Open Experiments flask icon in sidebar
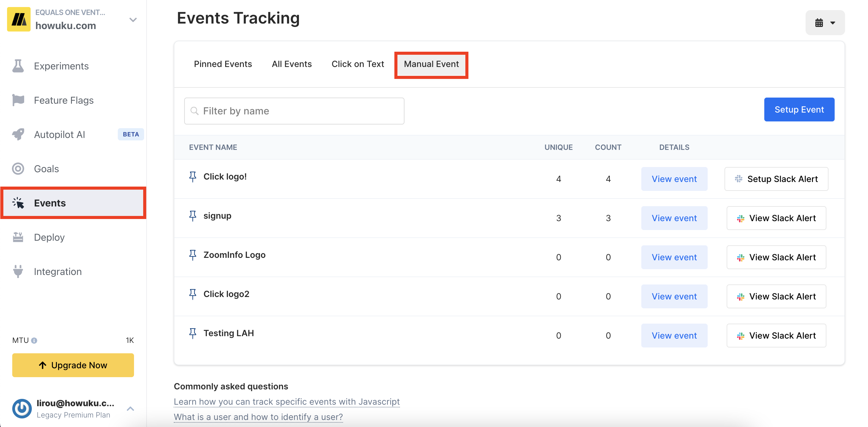 (x=18, y=66)
